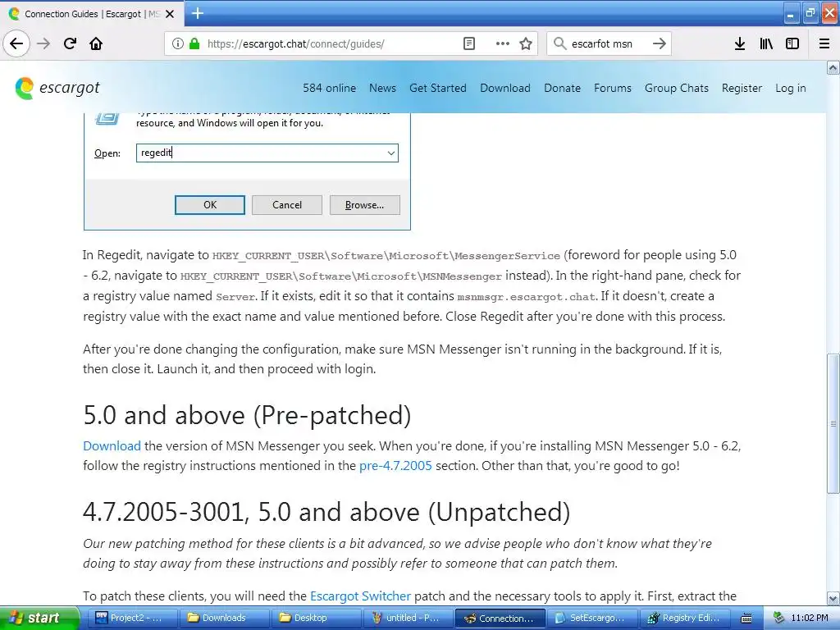Open the hamburger application menu
This screenshot has height=630, width=840.
coord(824,43)
